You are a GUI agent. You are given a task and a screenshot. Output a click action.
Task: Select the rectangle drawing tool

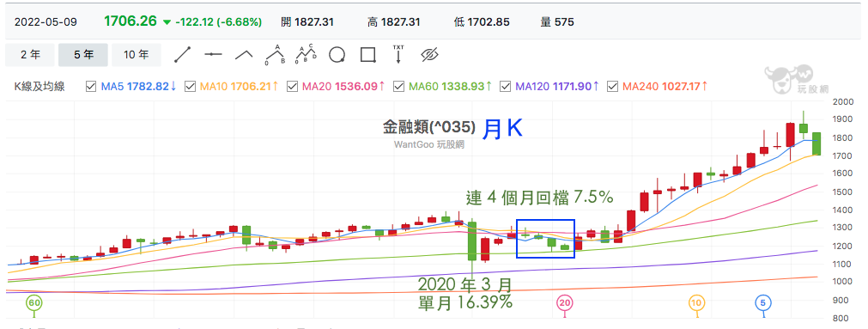[368, 55]
